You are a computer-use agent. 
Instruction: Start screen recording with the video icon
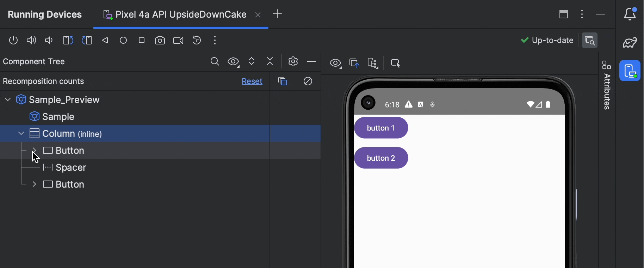(x=178, y=41)
